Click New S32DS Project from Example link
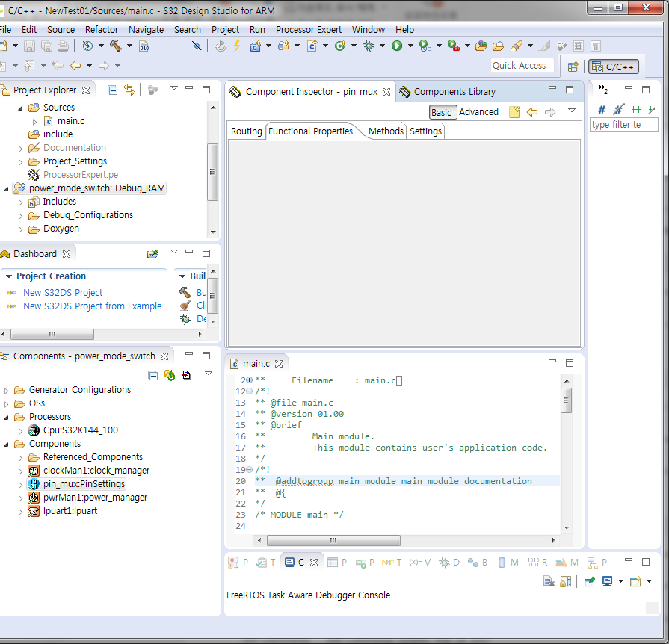 coord(92,306)
